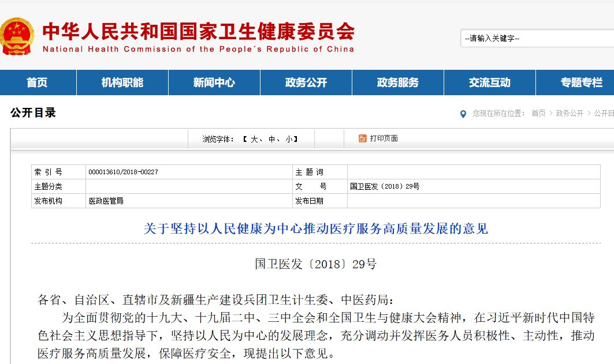Open the 政务服务 navigation menu
This screenshot has height=364, width=614.
point(398,82)
